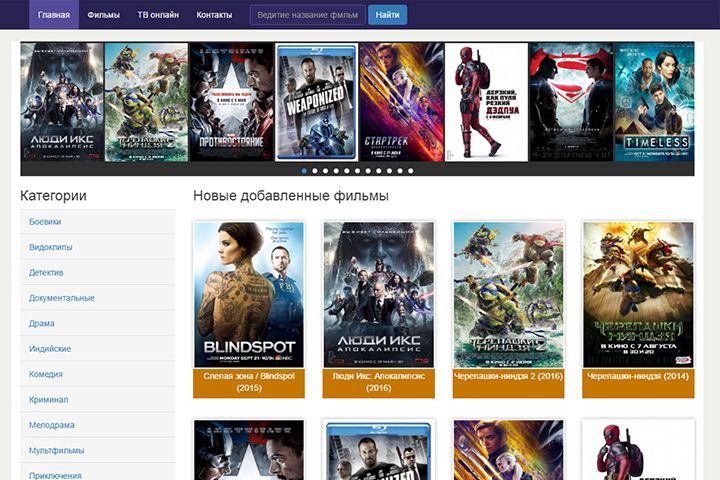Open Противостояние poster in the carousel
This screenshot has width=720, height=480.
(231, 102)
